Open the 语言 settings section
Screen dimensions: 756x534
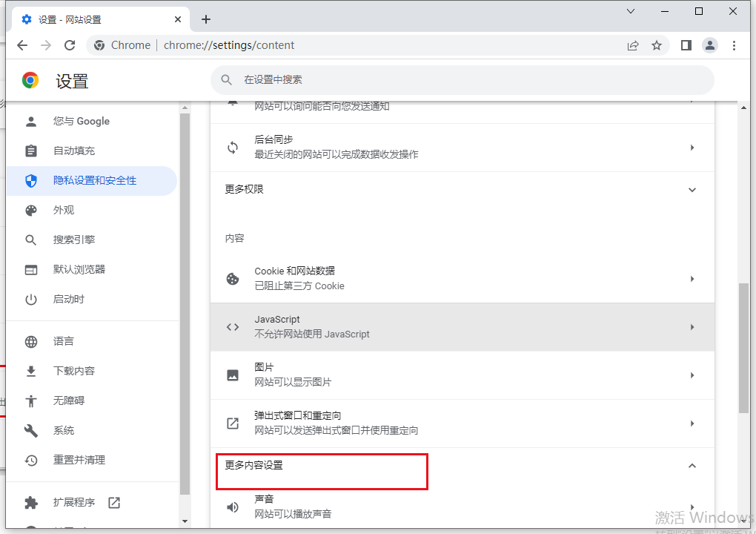92,341
